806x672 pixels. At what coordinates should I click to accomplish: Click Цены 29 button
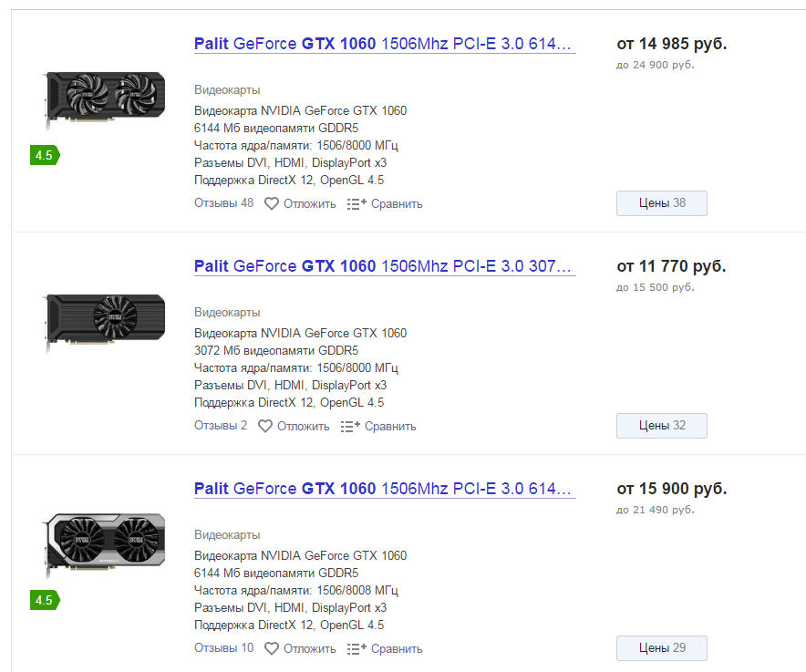tap(662, 647)
